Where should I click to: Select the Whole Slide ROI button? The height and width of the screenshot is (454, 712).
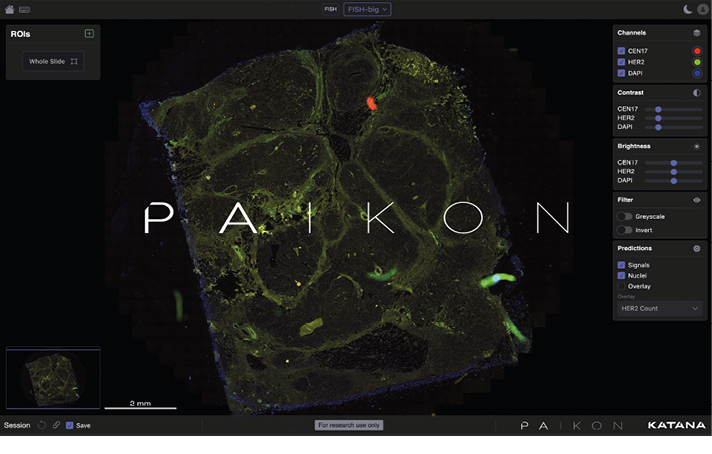pyautogui.click(x=53, y=61)
